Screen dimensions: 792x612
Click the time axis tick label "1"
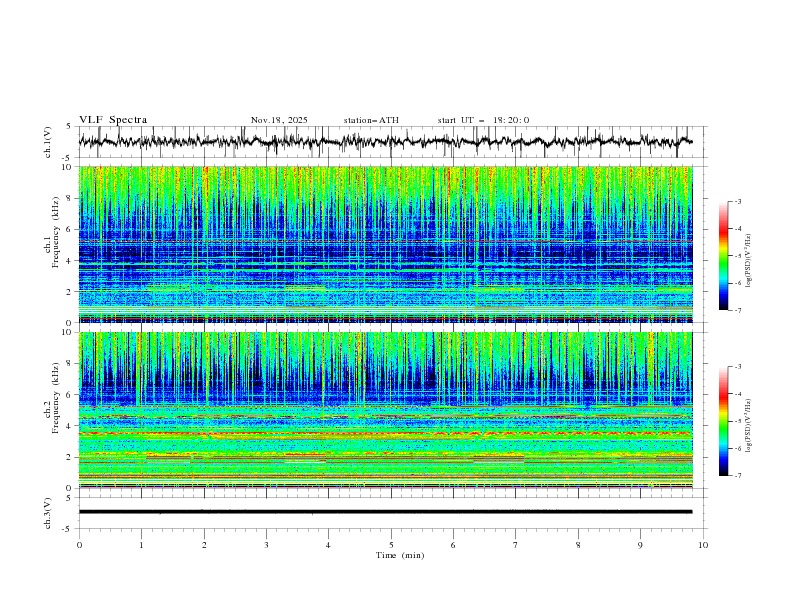pyautogui.click(x=141, y=545)
